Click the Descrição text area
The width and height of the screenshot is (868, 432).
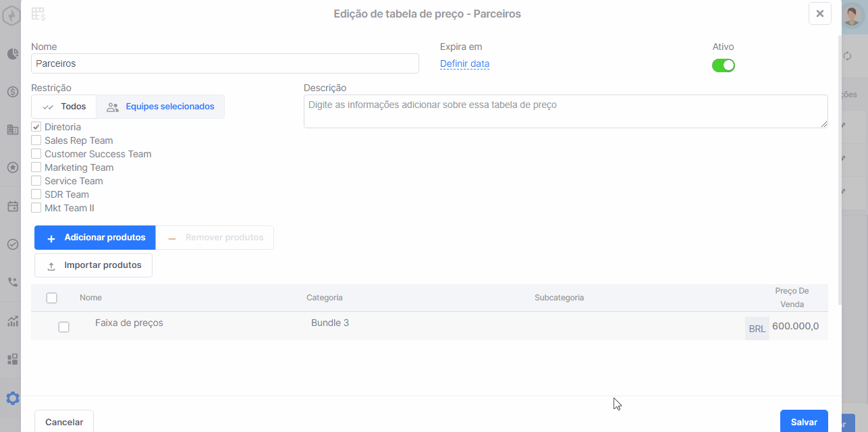(566, 111)
